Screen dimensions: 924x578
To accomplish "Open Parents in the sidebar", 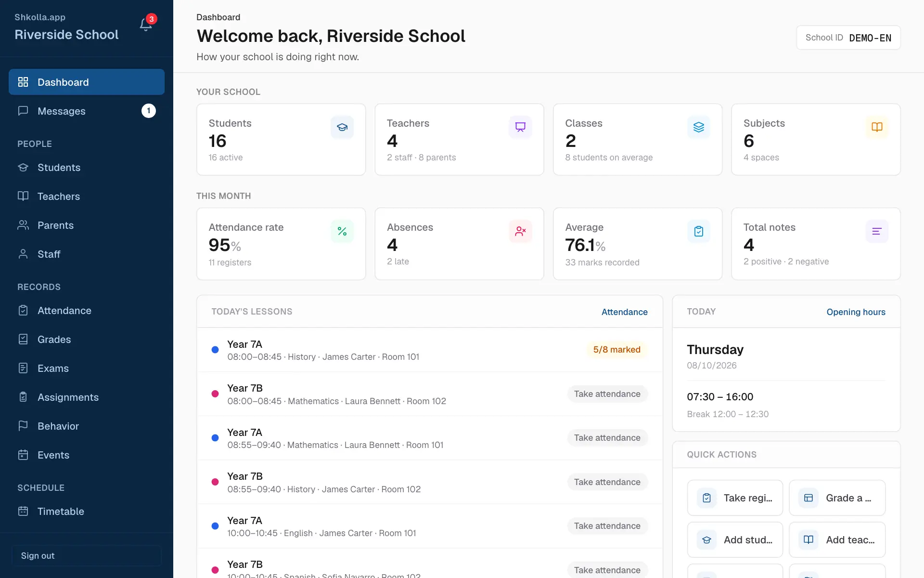I will (x=87, y=225).
